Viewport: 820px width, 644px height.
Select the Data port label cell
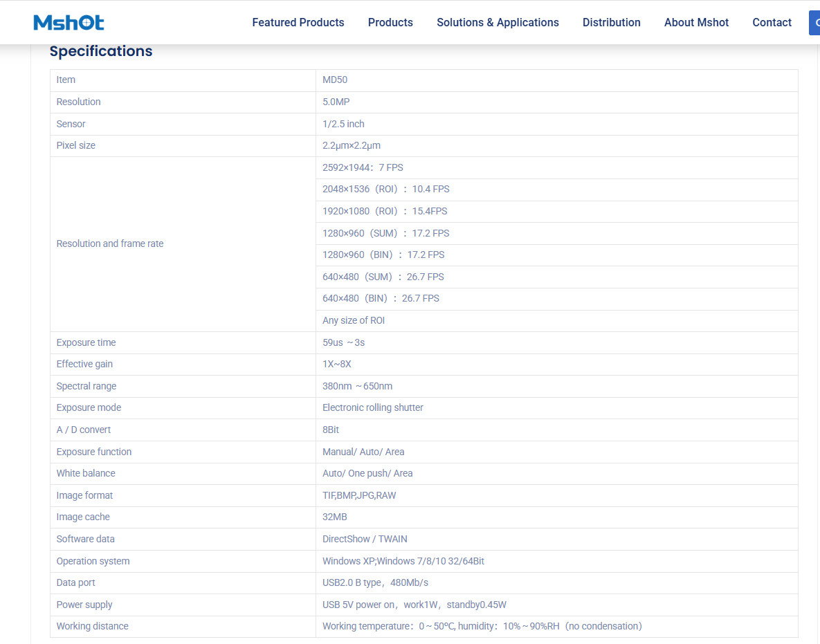tap(183, 583)
